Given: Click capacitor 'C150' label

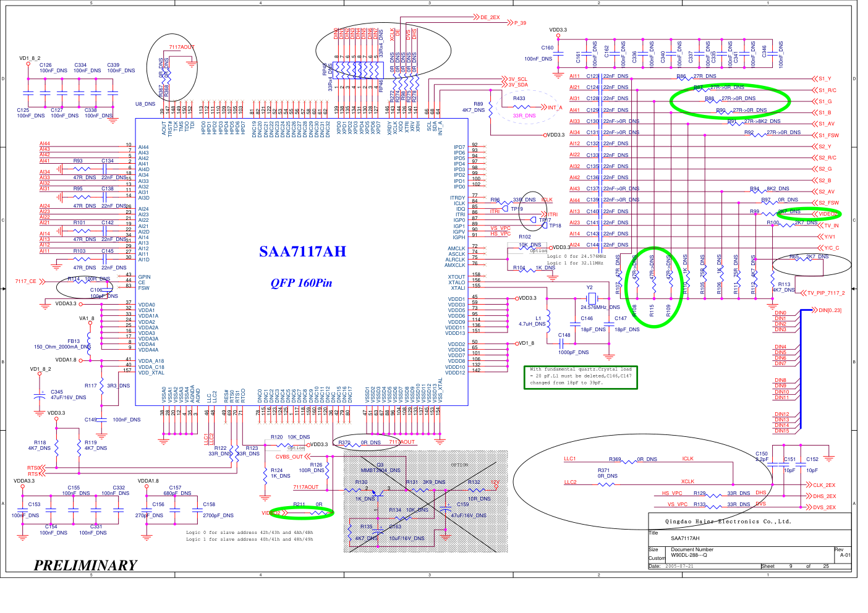Looking at the screenshot, I should click(x=761, y=454).
